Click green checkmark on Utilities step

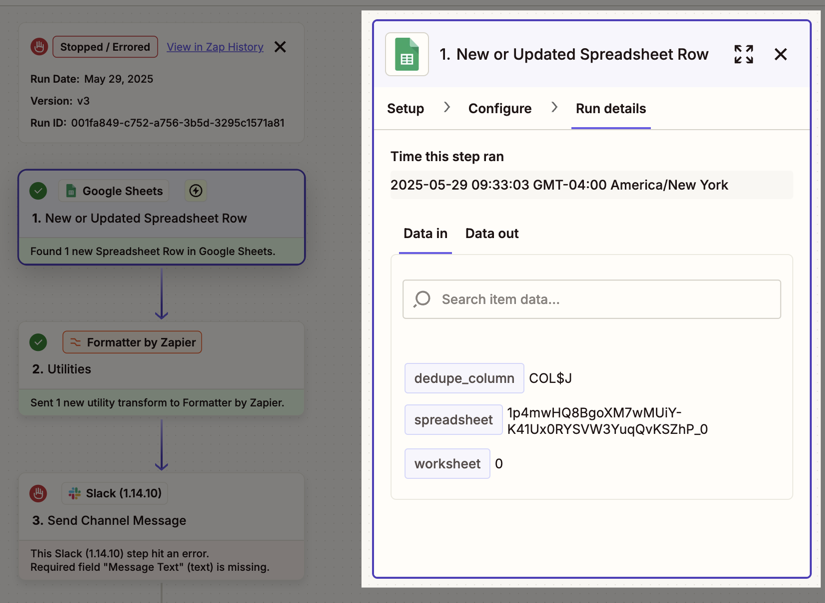[x=38, y=342]
